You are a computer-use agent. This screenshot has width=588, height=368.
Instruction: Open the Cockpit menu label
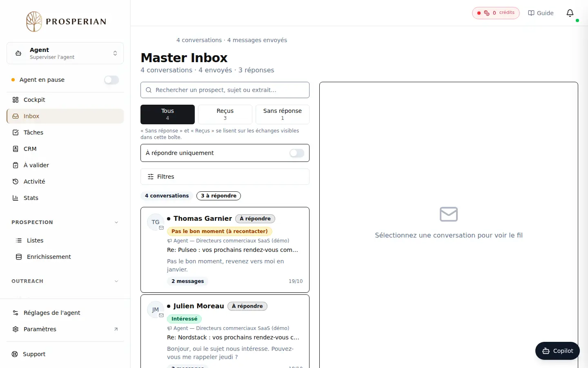coord(34,100)
